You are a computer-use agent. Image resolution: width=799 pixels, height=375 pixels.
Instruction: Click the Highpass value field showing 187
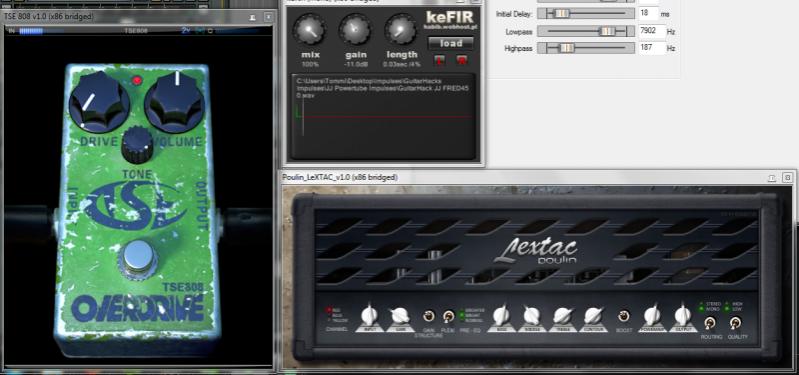[x=652, y=48]
